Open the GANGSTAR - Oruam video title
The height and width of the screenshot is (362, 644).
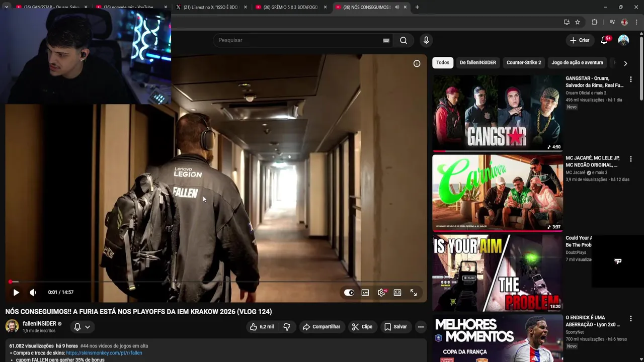pos(594,82)
